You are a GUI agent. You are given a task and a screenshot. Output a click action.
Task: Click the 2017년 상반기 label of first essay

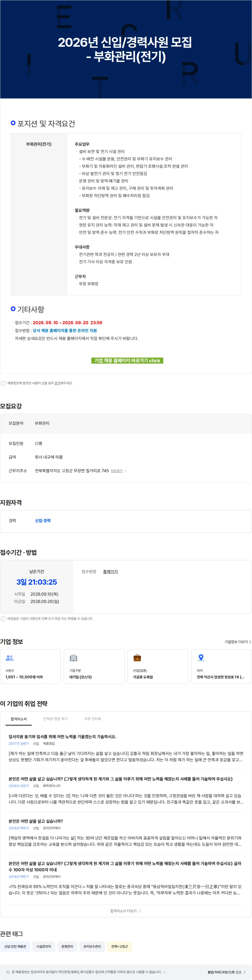[x=19, y=744]
